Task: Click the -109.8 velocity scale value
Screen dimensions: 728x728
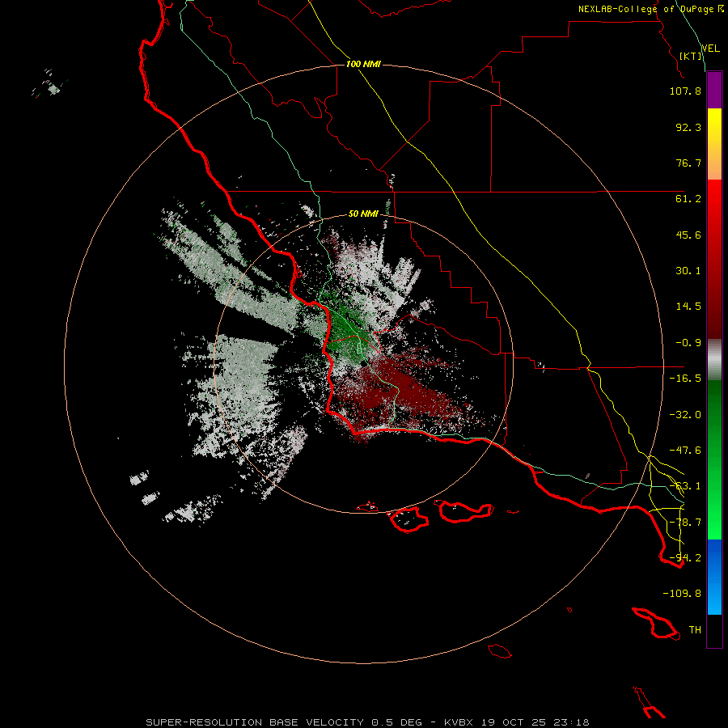Action: (x=682, y=594)
